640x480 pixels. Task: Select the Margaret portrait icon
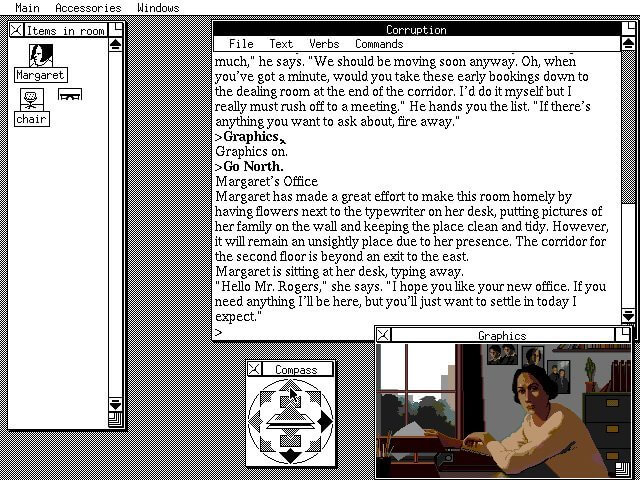(x=41, y=56)
